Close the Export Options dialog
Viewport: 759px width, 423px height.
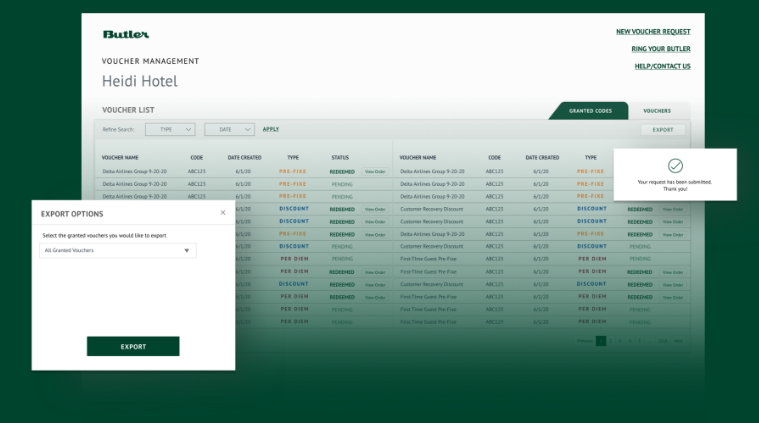pyautogui.click(x=222, y=212)
